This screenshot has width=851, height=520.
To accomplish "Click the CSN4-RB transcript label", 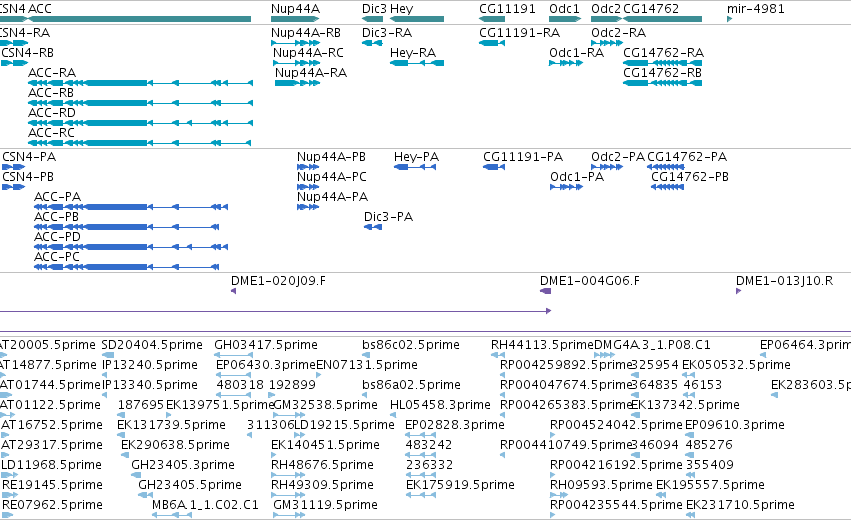I will (x=28, y=53).
